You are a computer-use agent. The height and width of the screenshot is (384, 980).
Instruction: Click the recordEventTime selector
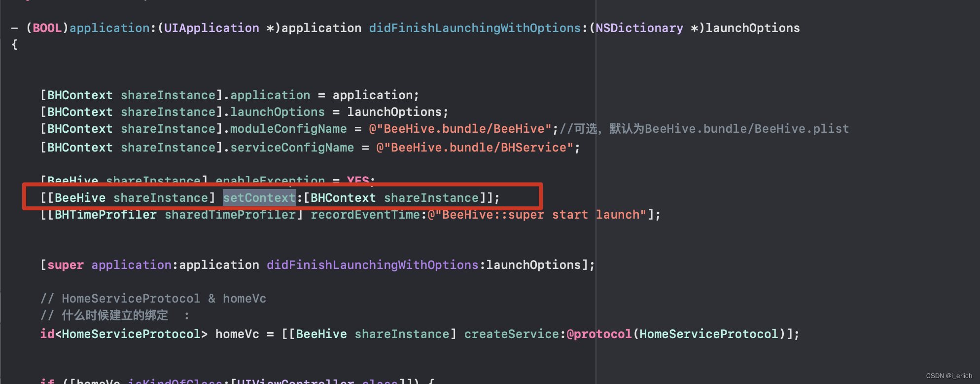tap(365, 215)
